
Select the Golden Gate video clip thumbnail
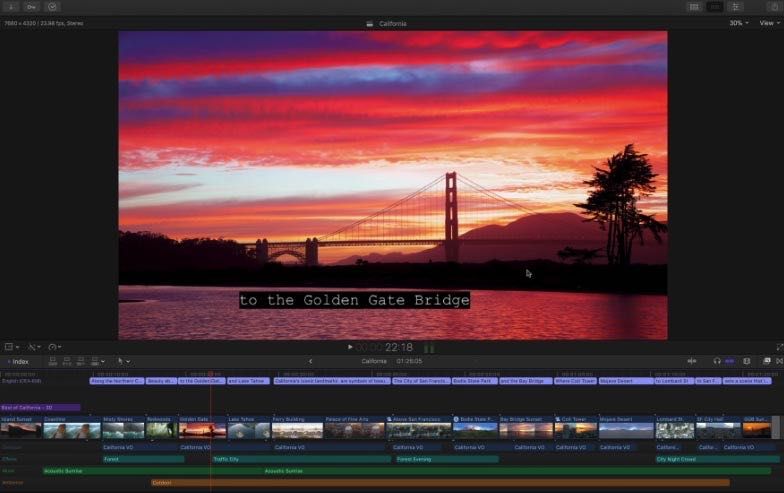coord(202,430)
